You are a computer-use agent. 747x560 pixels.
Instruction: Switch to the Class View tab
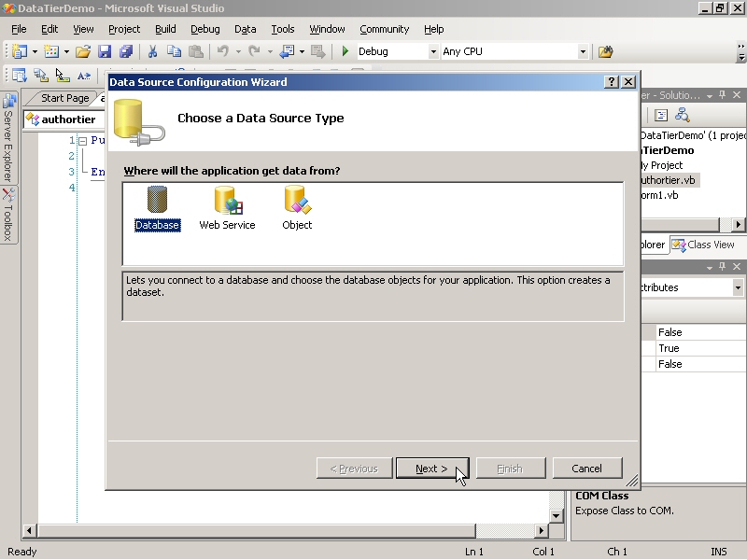coord(704,245)
